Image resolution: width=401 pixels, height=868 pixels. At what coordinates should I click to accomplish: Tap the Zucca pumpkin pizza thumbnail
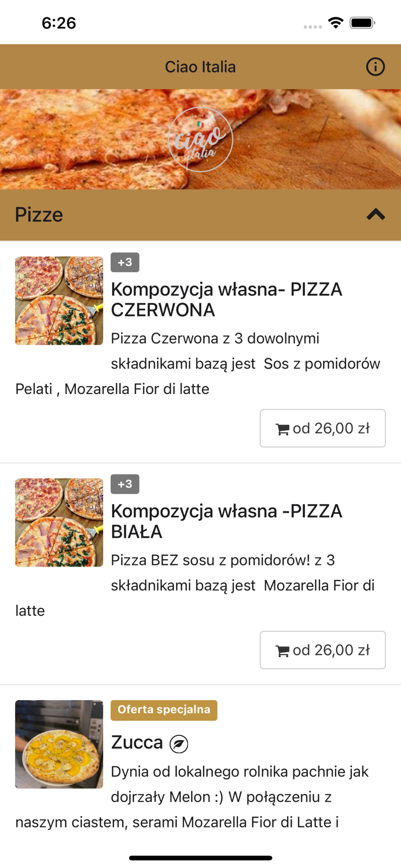pos(58,744)
